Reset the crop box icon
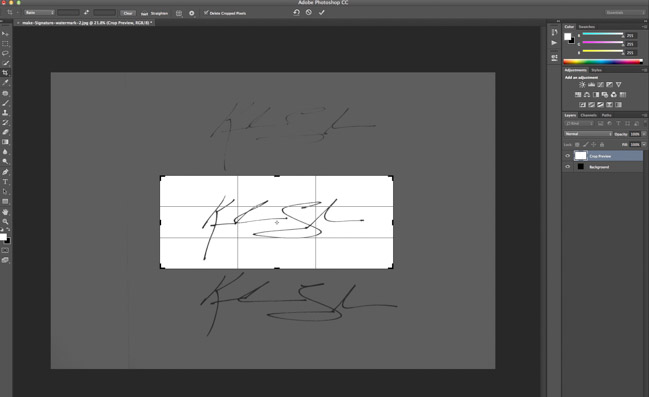This screenshot has width=649, height=397. point(296,12)
